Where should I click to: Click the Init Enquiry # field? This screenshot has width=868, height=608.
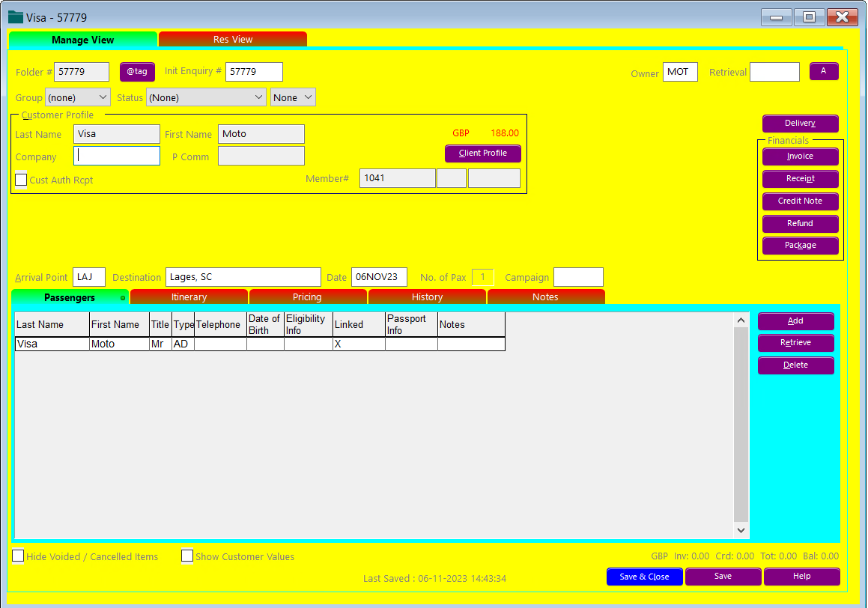tap(254, 72)
